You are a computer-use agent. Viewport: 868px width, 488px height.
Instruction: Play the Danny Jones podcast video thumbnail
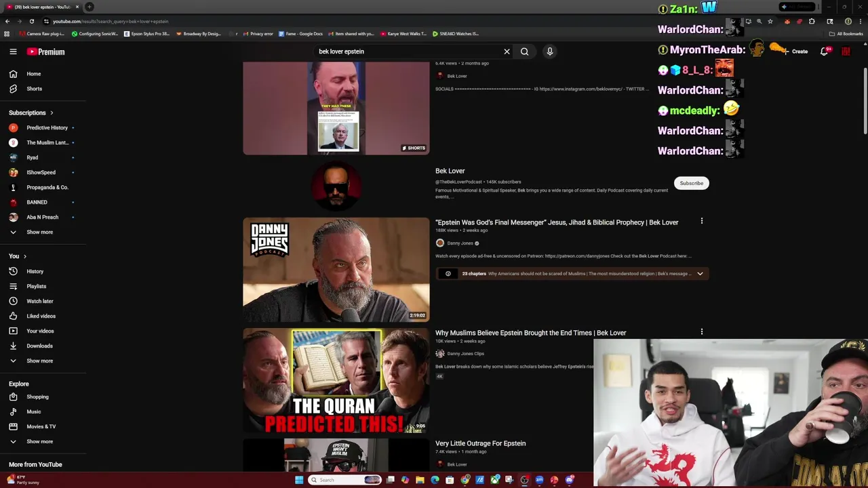click(336, 270)
